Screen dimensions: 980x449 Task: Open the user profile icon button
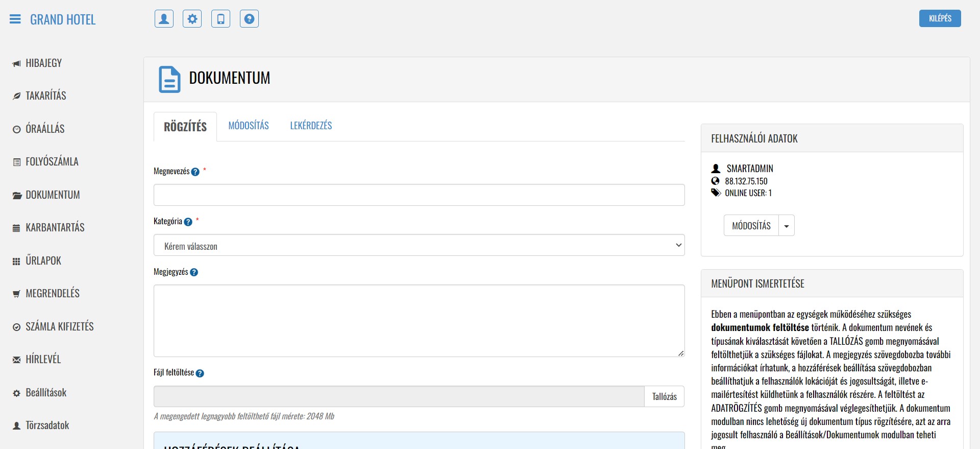(164, 19)
